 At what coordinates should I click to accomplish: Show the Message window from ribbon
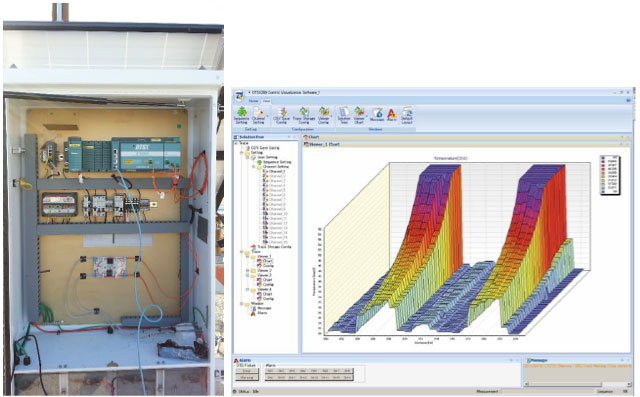coord(377,115)
